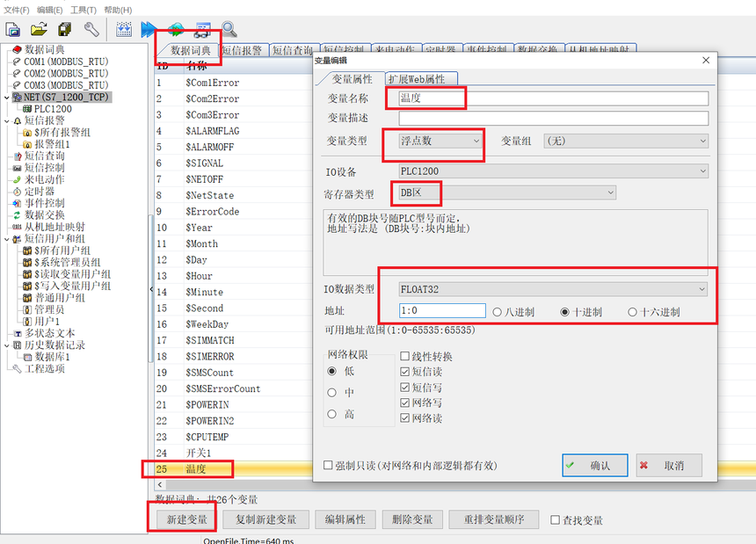Collapse 短信用户和组 tree node

pyautogui.click(x=7, y=238)
